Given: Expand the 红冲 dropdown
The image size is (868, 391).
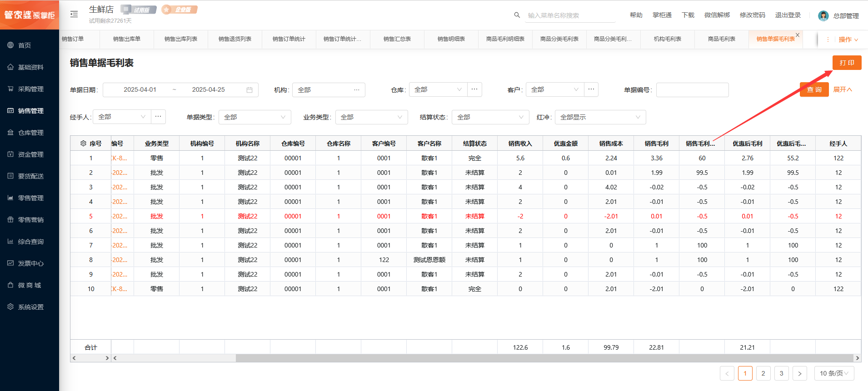Looking at the screenshot, I should pos(600,117).
